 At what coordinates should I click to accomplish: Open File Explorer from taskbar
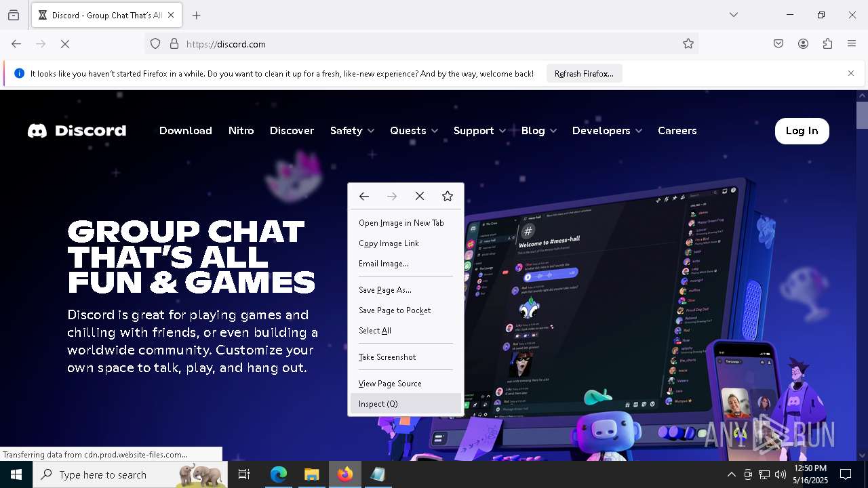pos(312,474)
